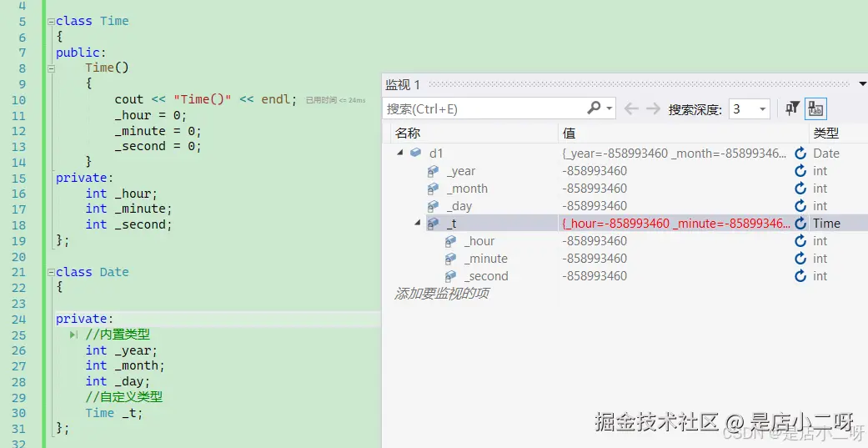Viewport: 868px width, 448px height.
Task: Click the Date type cell
Action: tap(826, 154)
